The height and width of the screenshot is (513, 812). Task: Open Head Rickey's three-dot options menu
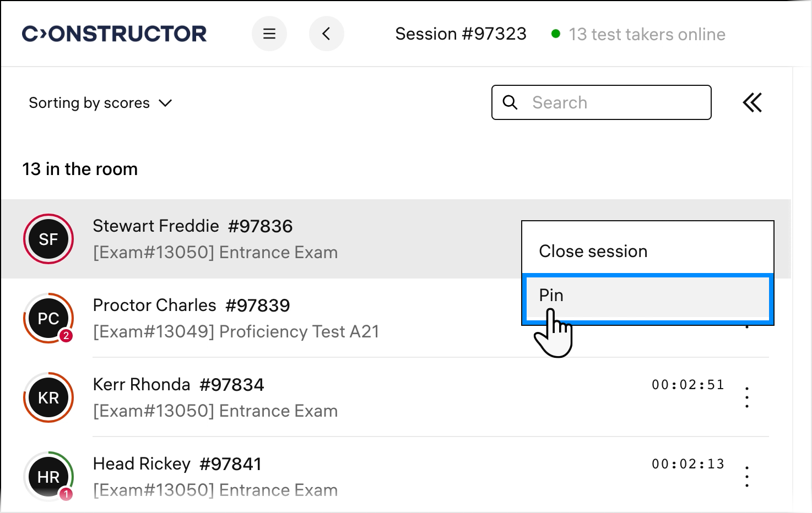746,477
